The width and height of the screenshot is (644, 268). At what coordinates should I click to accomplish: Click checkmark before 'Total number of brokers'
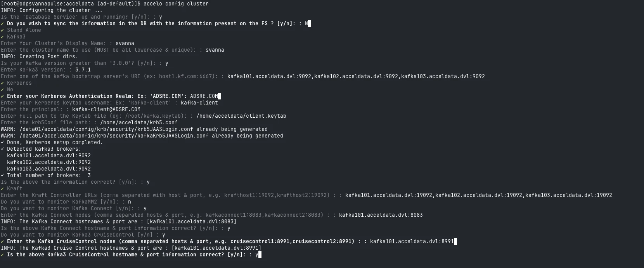pos(2,175)
